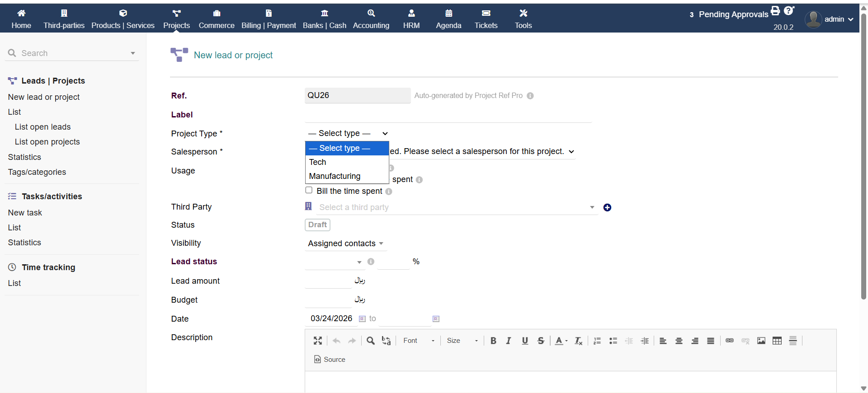This screenshot has height=393, width=868.
Task: Click the add third party plus icon
Action: tap(607, 207)
